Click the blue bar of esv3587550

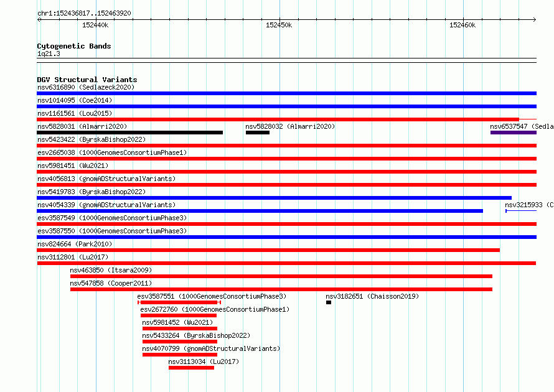[x=286, y=237]
